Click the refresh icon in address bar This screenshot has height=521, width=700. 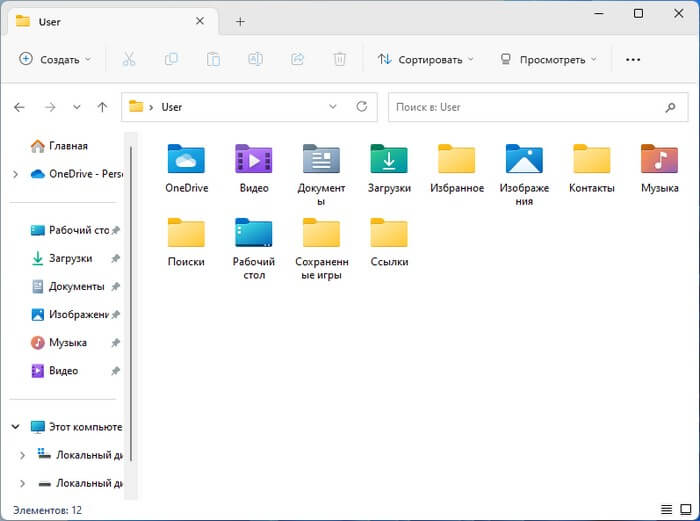point(362,107)
